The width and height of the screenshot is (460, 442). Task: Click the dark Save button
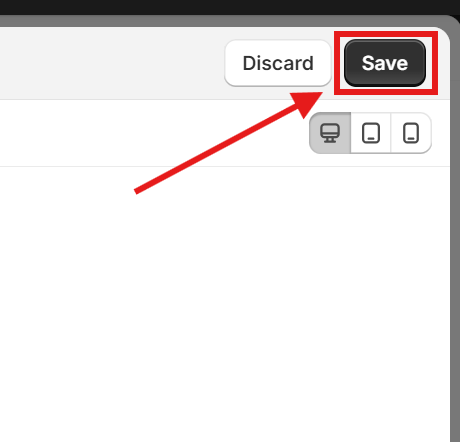(385, 63)
